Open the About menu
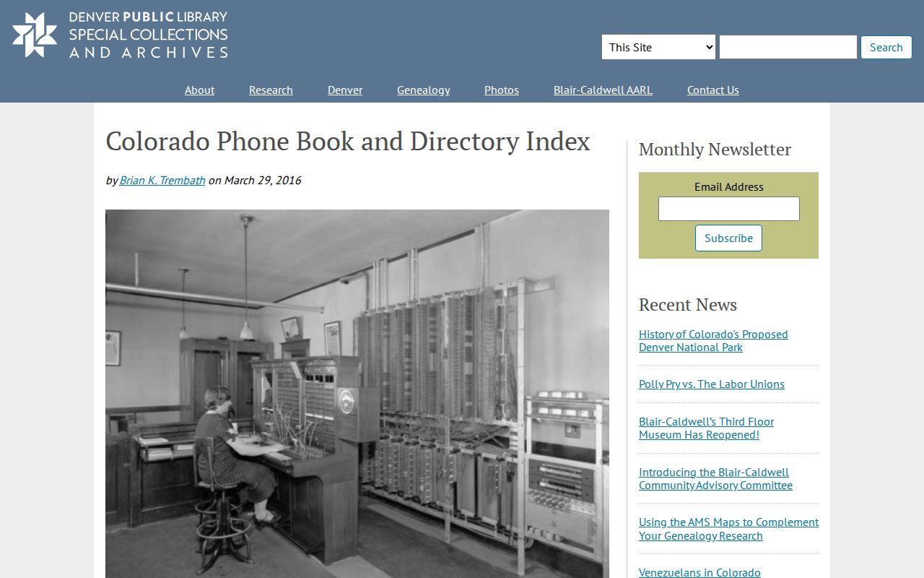The image size is (924, 578). (x=199, y=90)
